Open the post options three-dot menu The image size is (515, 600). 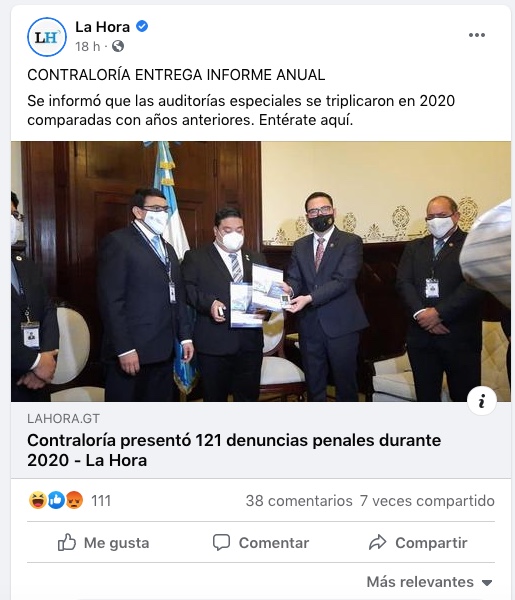click(x=477, y=35)
